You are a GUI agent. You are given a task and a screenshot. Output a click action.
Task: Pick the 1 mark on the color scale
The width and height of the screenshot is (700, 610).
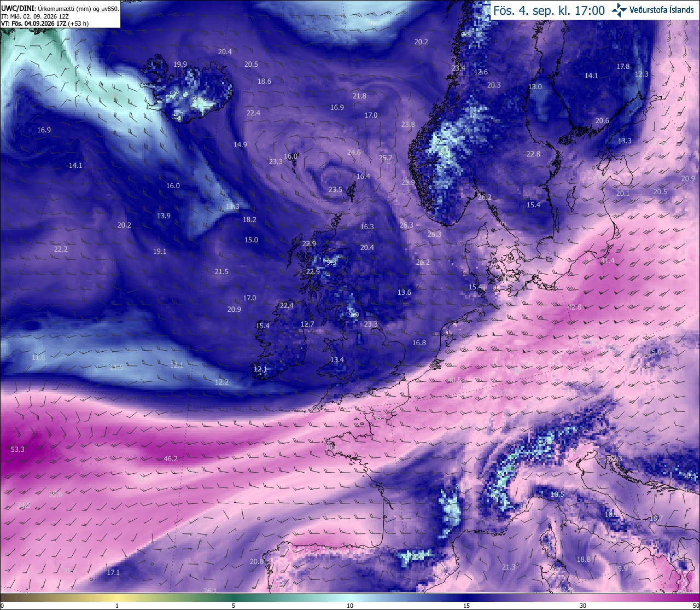click(x=117, y=606)
